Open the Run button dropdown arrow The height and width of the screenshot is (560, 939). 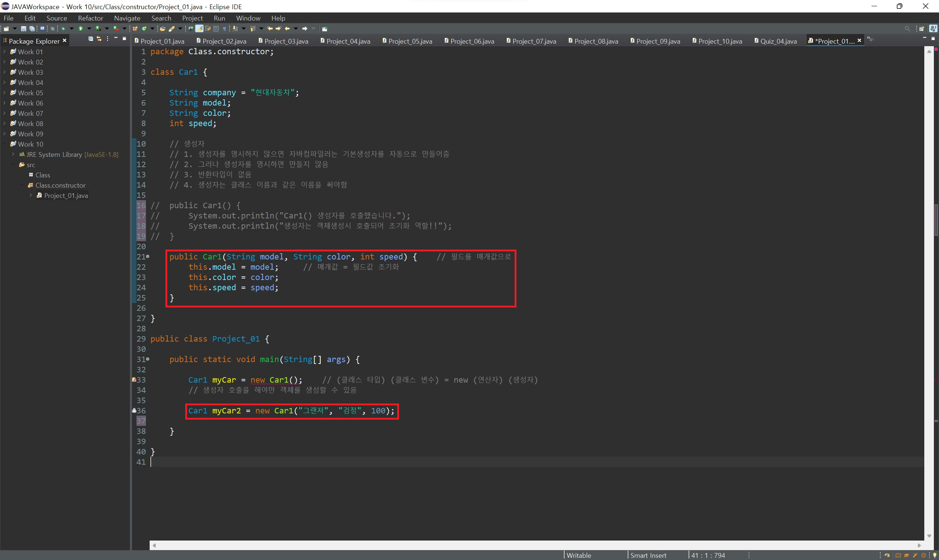[x=89, y=29]
